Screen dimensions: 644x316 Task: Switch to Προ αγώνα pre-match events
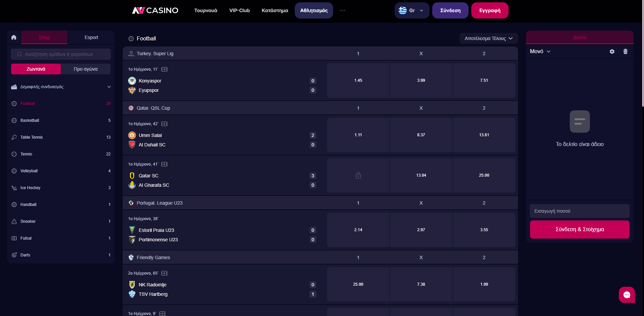point(86,69)
